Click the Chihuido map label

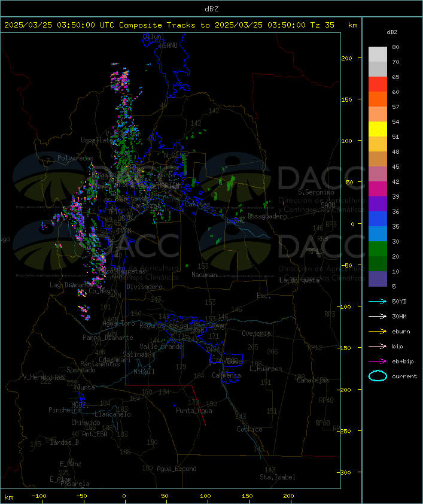pyautogui.click(x=86, y=423)
